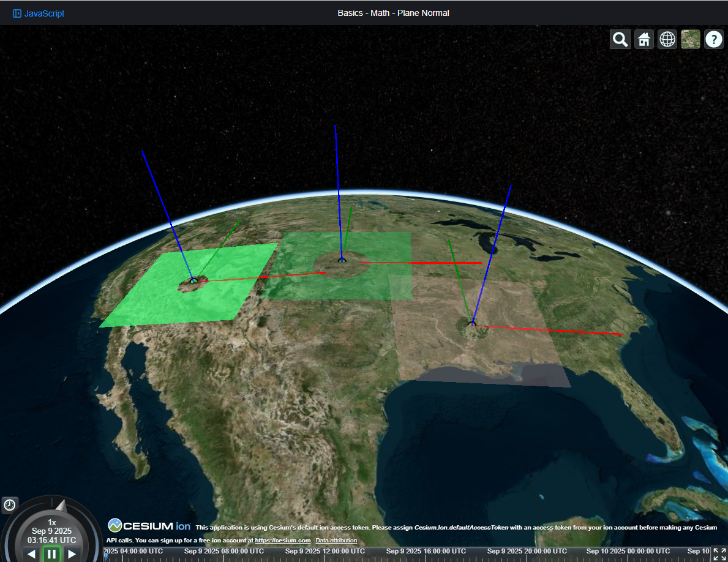Open the base layer imagery picker
This screenshot has width=728, height=562.
[x=691, y=39]
